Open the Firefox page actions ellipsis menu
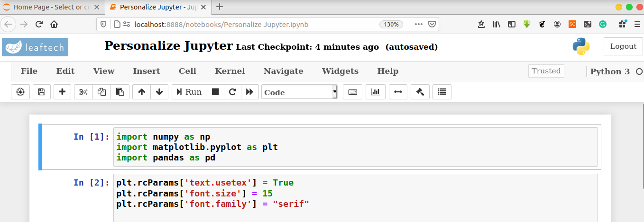 (418, 24)
